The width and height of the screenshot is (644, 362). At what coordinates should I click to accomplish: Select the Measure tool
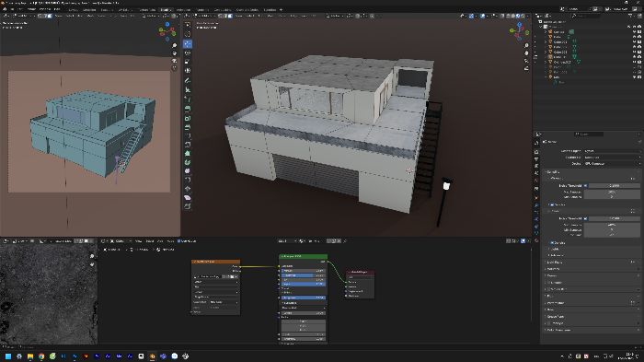188,89
